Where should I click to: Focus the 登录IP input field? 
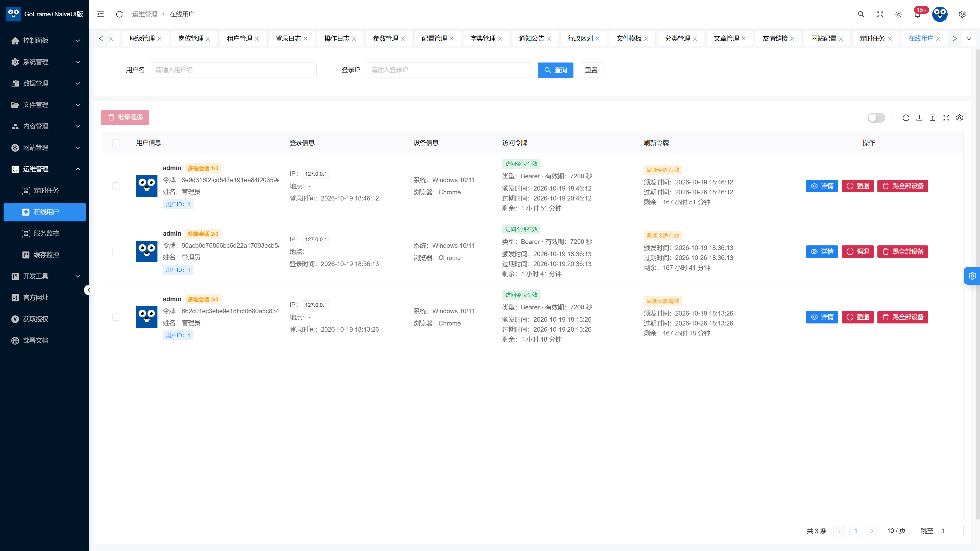pyautogui.click(x=449, y=70)
